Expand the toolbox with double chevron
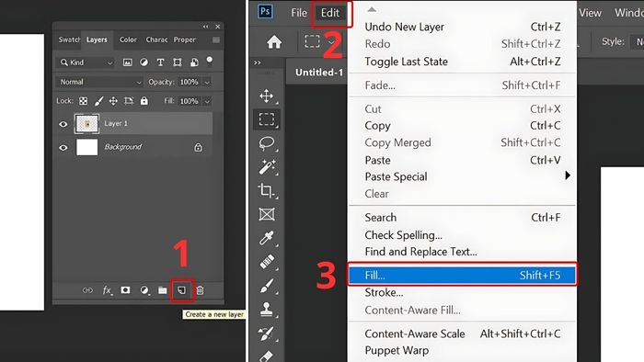 click(257, 62)
